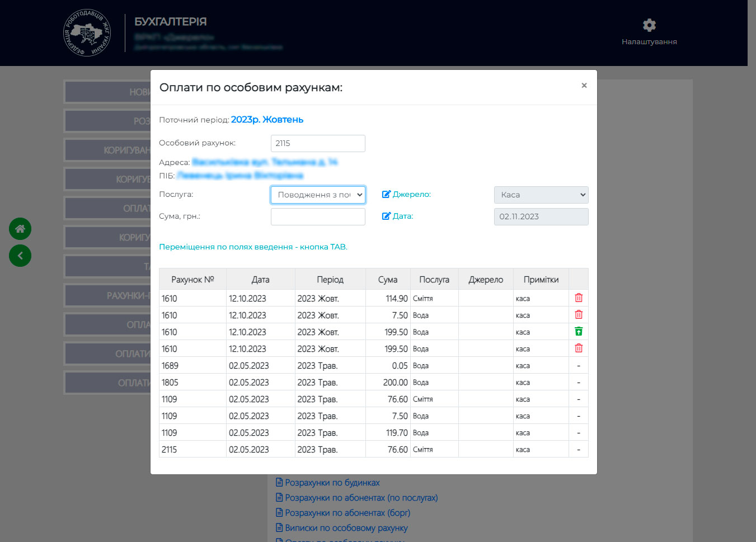Open the Джерело dropdown showing Каса
The height and width of the screenshot is (542, 756).
coord(541,195)
